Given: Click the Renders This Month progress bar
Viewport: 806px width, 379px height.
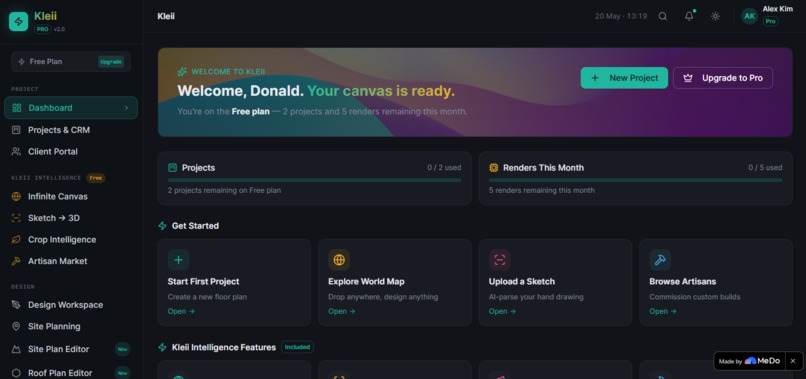Looking at the screenshot, I should (x=636, y=180).
